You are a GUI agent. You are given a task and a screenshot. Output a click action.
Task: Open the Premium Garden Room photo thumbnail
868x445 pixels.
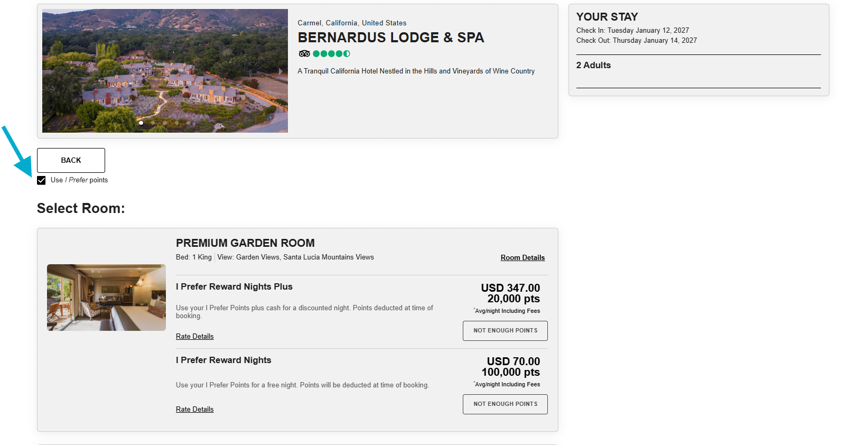tap(106, 298)
